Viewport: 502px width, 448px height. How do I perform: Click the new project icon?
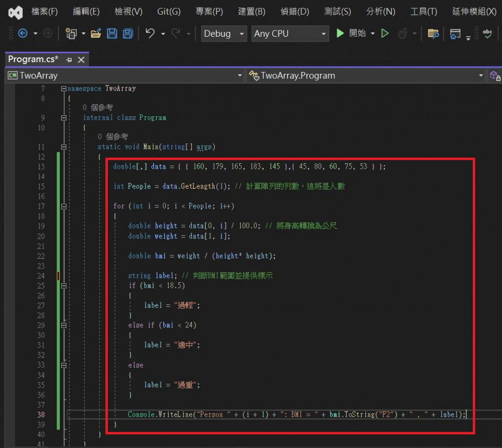click(71, 33)
